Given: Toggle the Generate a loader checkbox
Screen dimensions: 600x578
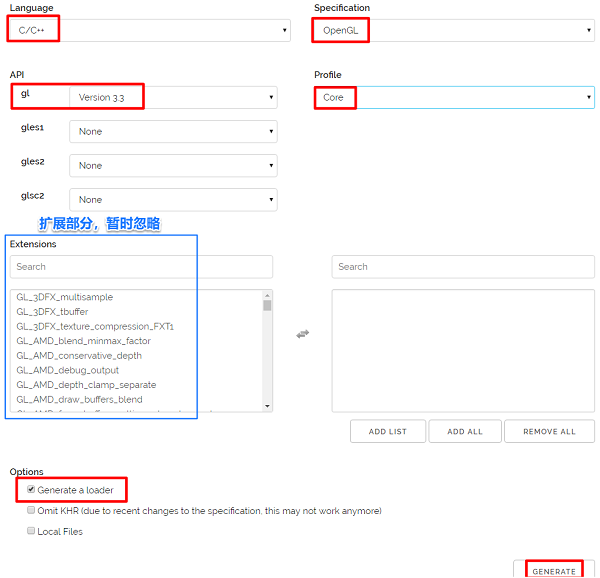Looking at the screenshot, I should click(x=31, y=489).
